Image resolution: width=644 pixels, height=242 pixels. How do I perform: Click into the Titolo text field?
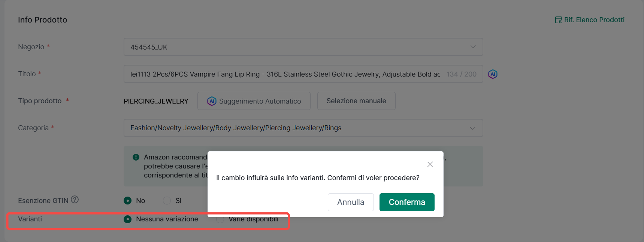click(285, 74)
